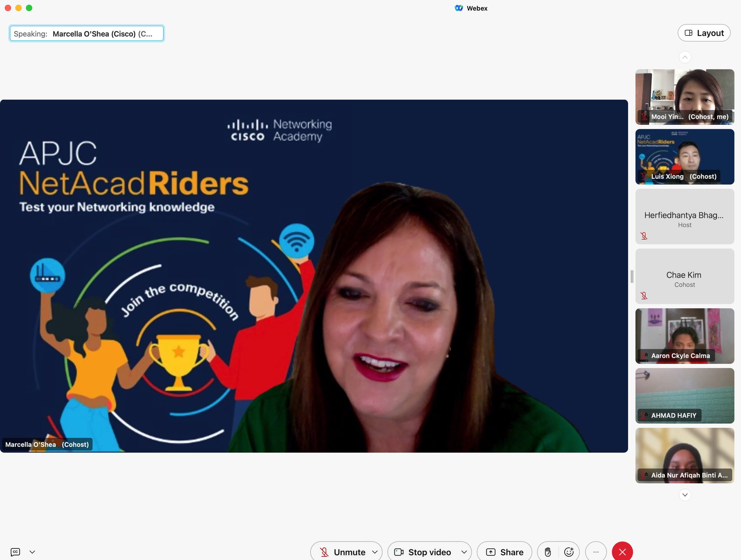Click the green full-screen window button
The width and height of the screenshot is (741, 560).
click(x=29, y=8)
